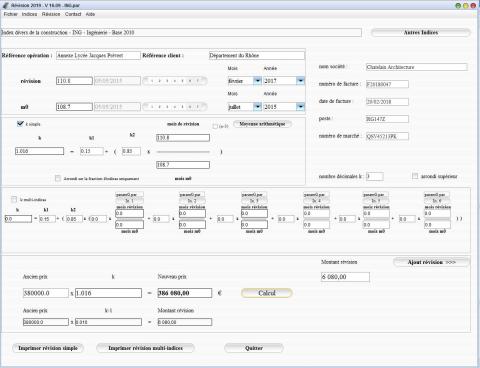Click the date navigation bar in m0 row
This screenshot has height=368, width=480.
tap(175, 107)
